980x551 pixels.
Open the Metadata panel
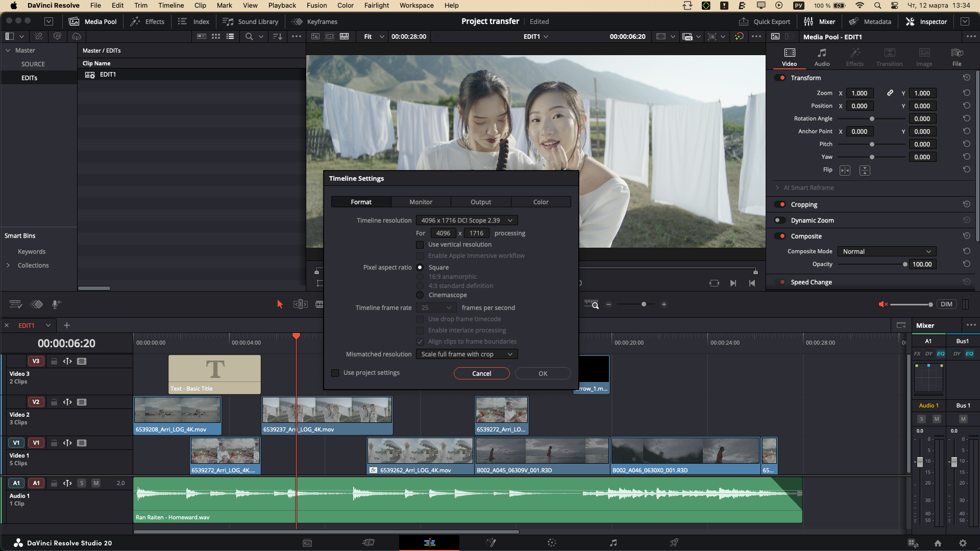click(870, 21)
